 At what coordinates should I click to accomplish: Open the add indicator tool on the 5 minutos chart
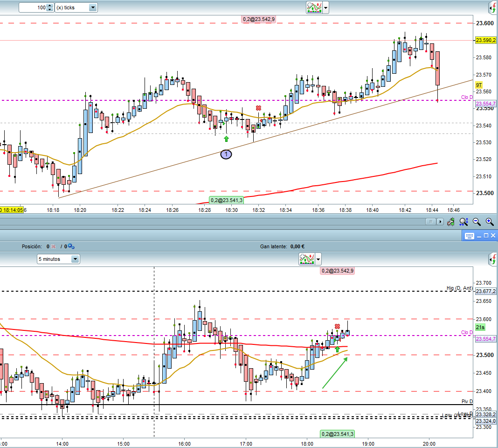(307, 259)
